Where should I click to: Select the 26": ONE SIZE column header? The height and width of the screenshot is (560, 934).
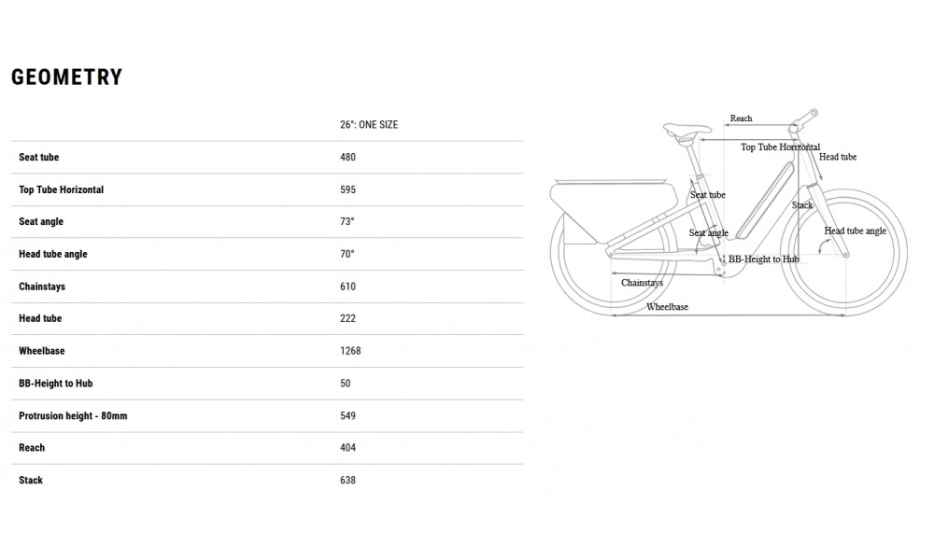point(369,125)
